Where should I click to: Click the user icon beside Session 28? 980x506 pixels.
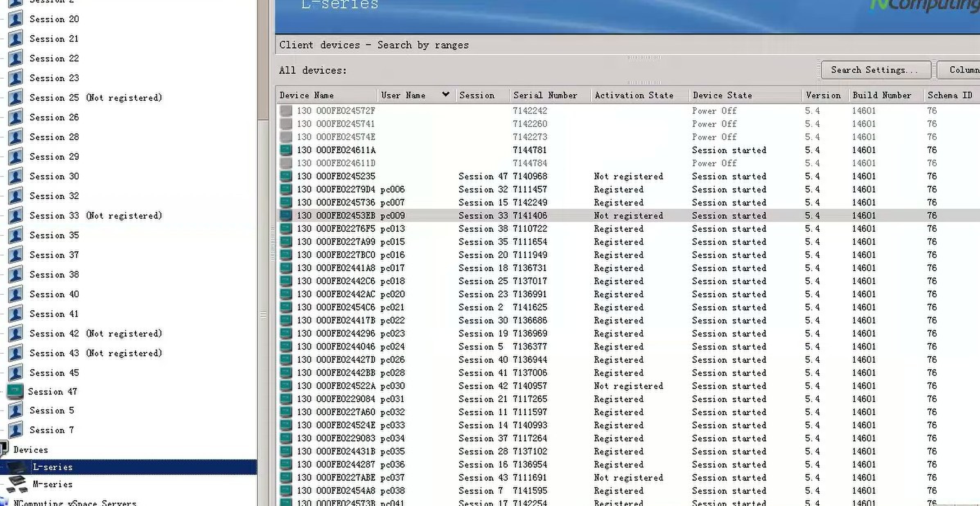pyautogui.click(x=16, y=137)
